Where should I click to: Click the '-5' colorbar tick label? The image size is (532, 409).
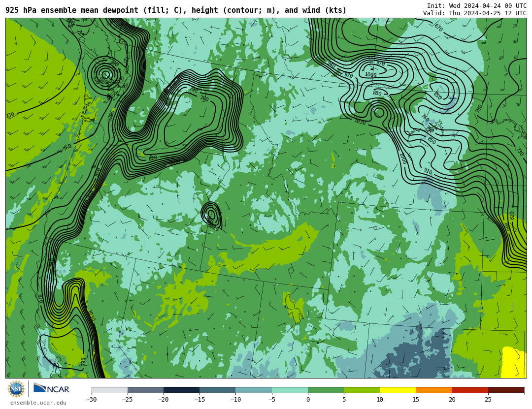point(272,400)
